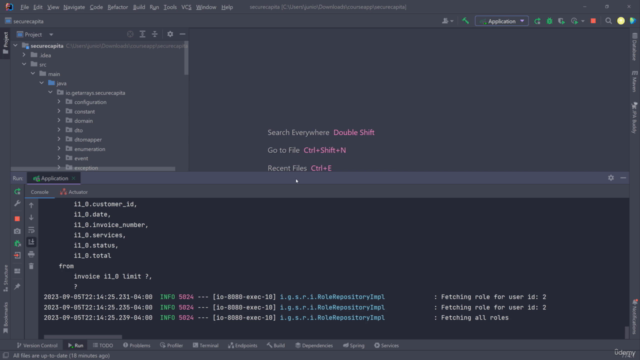Pin the Run tab with pin icon
Viewport: 640px width, 360px height.
(x=17, y=287)
